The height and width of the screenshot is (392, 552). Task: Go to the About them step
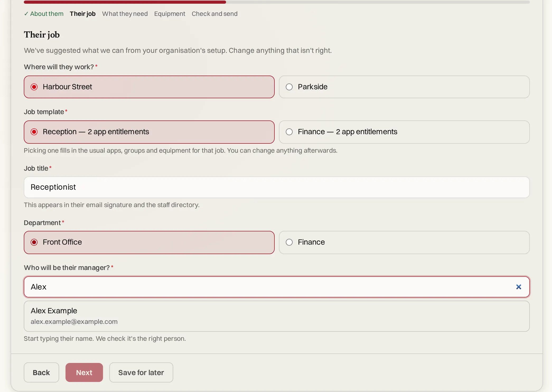pyautogui.click(x=44, y=14)
